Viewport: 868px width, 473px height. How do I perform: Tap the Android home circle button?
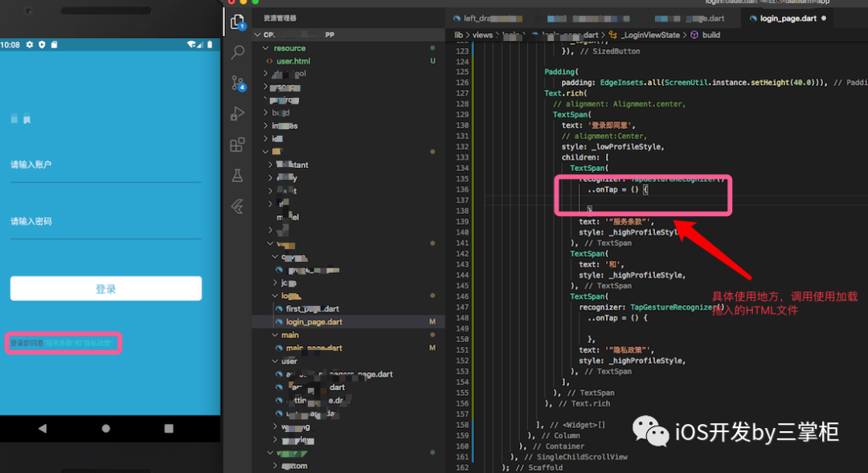coord(106,428)
